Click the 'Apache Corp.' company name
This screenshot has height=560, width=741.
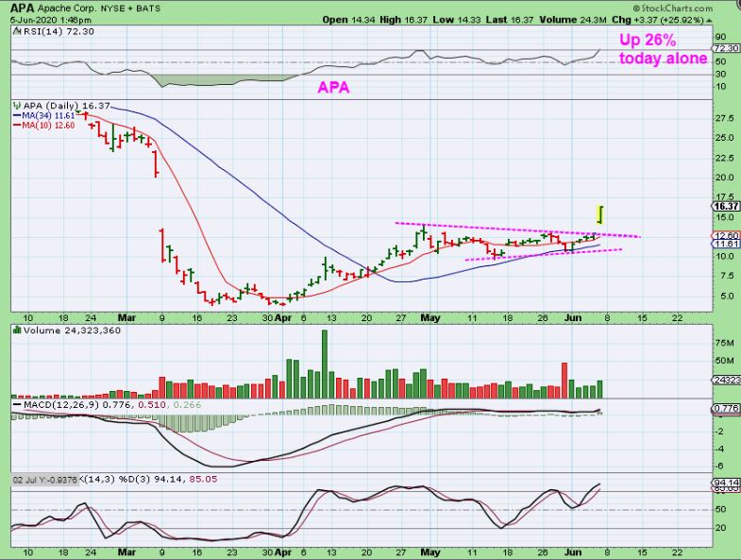coord(68,8)
